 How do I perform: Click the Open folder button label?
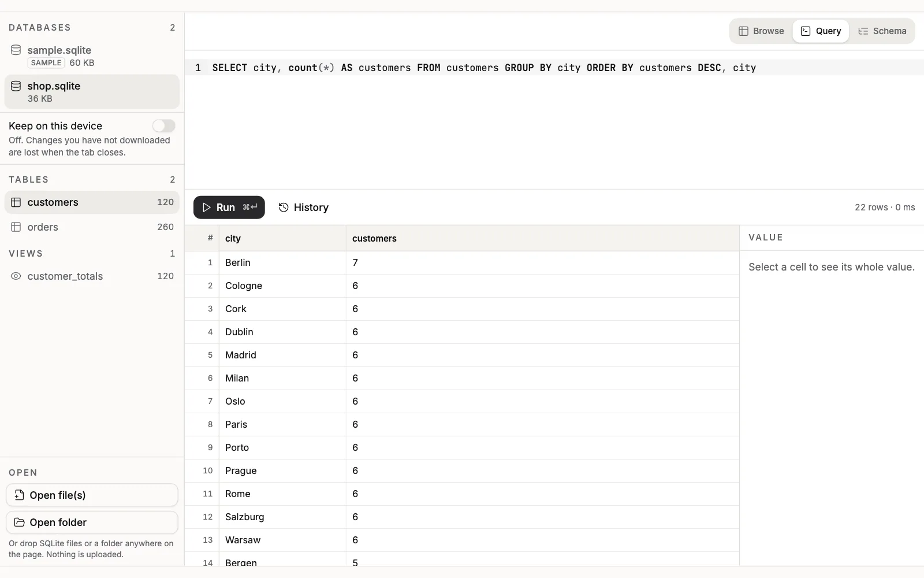tap(58, 523)
